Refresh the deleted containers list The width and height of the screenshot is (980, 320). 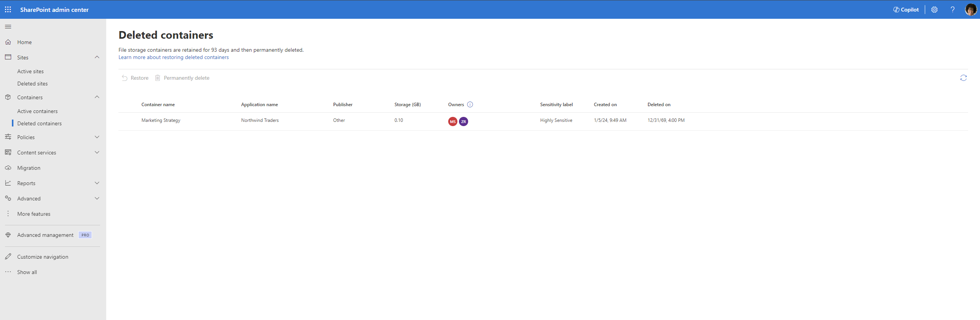click(x=964, y=78)
